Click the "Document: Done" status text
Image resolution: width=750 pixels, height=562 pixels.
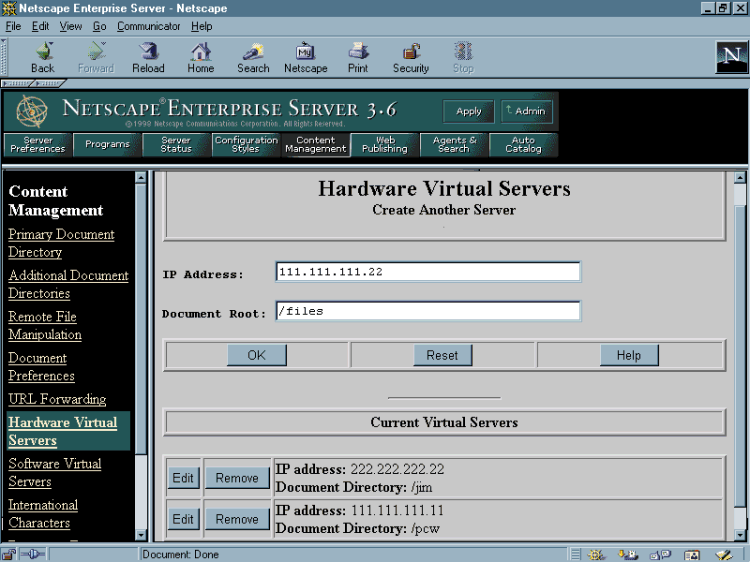pos(180,554)
